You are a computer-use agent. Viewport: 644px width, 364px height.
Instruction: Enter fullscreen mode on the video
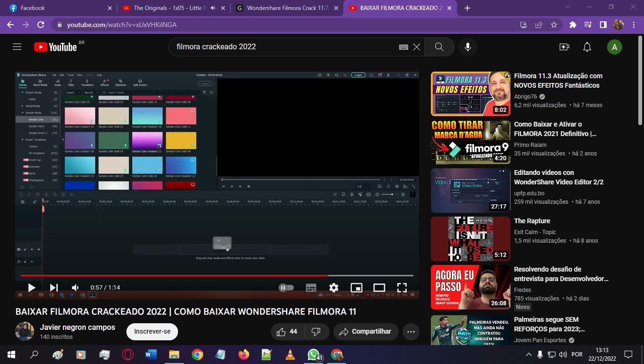click(402, 288)
